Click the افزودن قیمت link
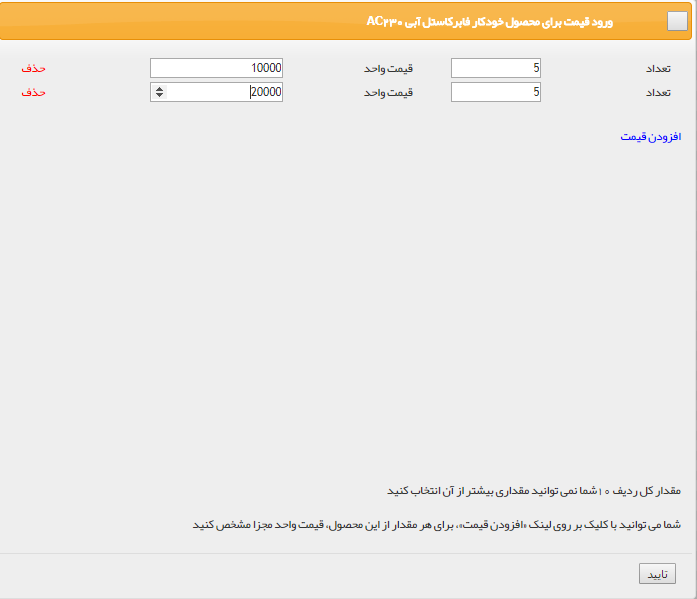Image resolution: width=697 pixels, height=599 pixels. pyautogui.click(x=650, y=136)
